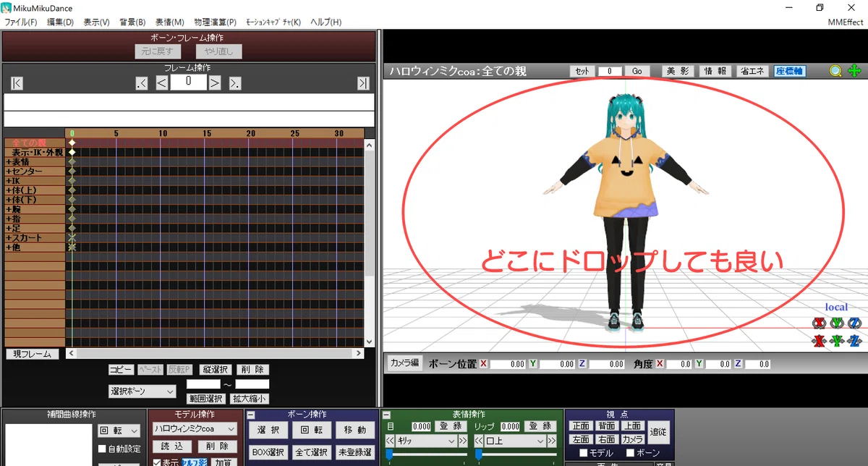
Task: Click the Z-axis move handle icon
Action: pyautogui.click(x=854, y=340)
